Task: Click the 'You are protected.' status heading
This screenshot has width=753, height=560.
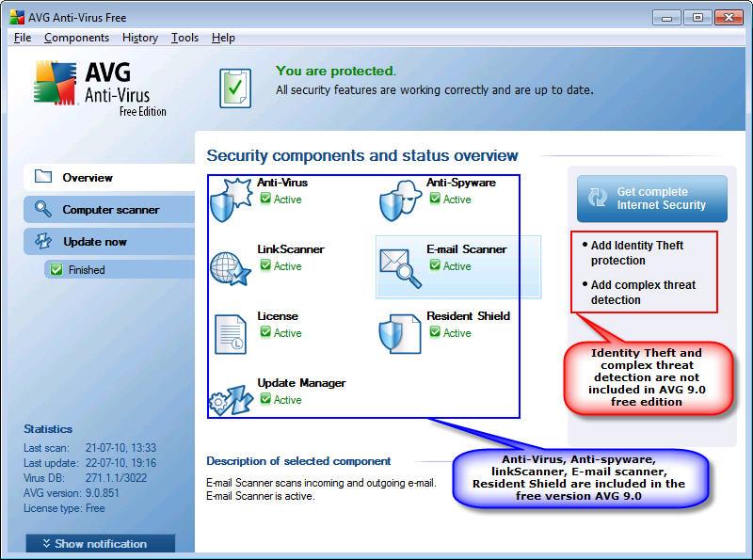Action: coord(336,71)
